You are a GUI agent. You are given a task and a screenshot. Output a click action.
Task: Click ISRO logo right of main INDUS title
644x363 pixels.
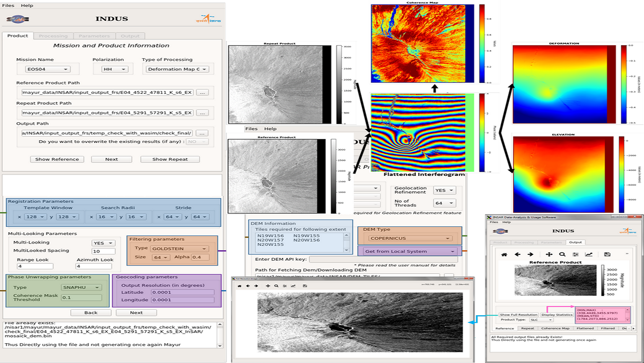tap(208, 19)
